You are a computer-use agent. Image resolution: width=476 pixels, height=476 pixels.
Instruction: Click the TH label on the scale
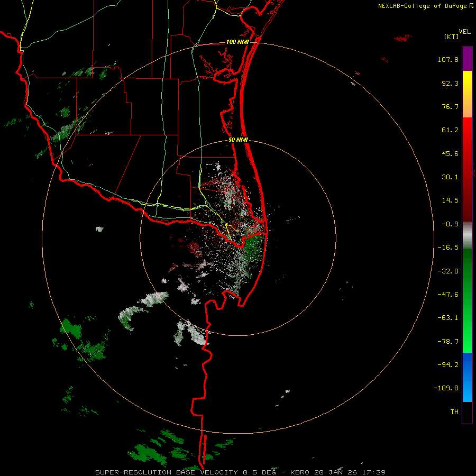(454, 411)
